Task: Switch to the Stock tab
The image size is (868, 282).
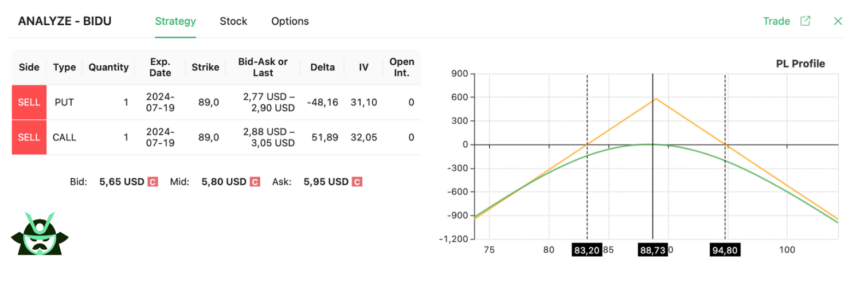Action: pos(233,21)
